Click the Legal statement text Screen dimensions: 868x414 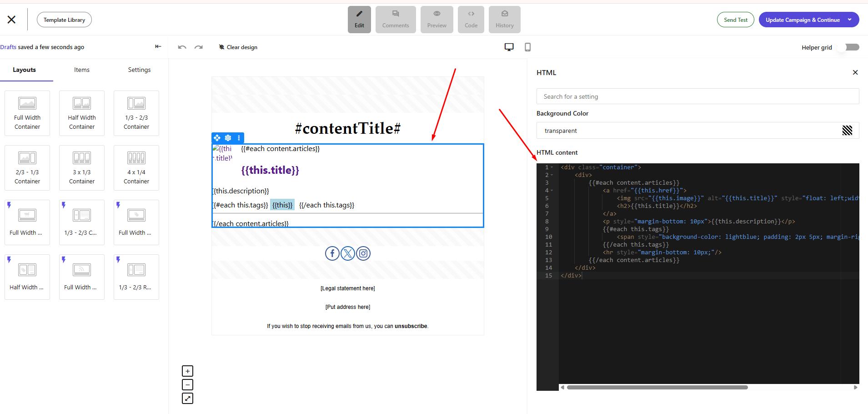[x=348, y=288]
